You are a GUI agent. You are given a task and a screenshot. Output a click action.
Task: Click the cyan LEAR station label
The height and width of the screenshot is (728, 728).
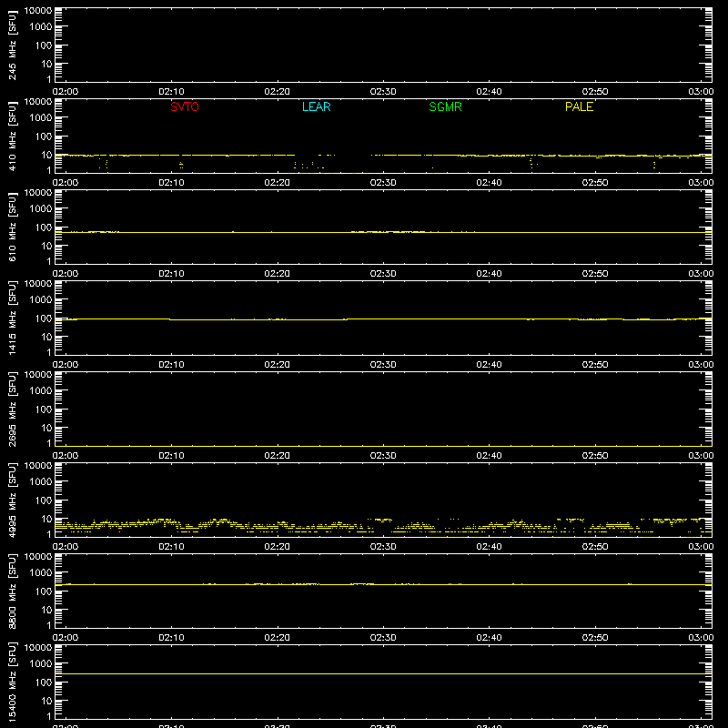(316, 106)
